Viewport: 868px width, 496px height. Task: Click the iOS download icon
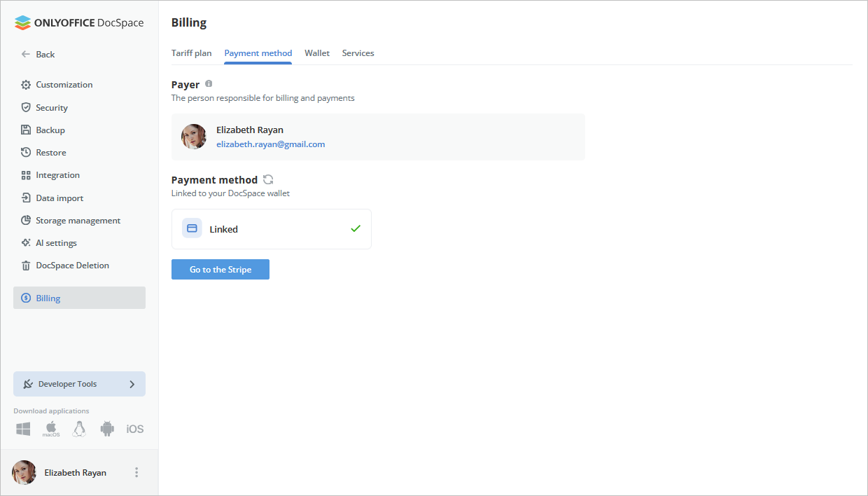[x=135, y=429]
